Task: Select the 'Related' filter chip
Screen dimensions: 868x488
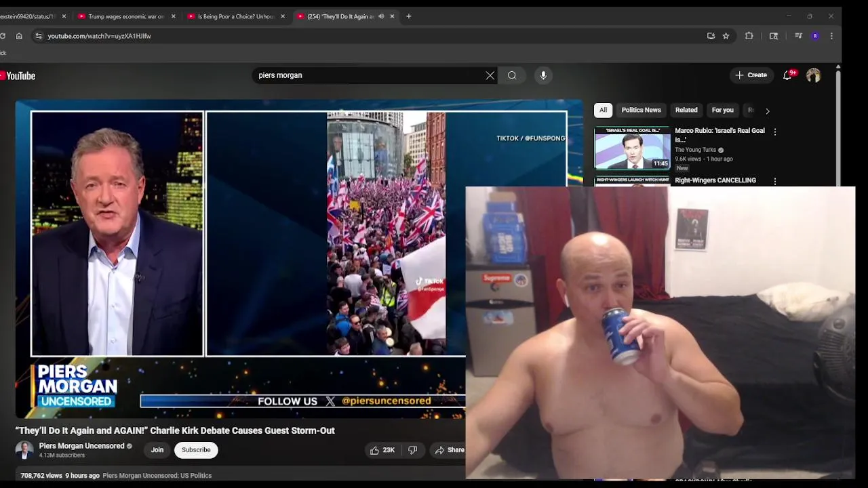Action: coord(686,110)
